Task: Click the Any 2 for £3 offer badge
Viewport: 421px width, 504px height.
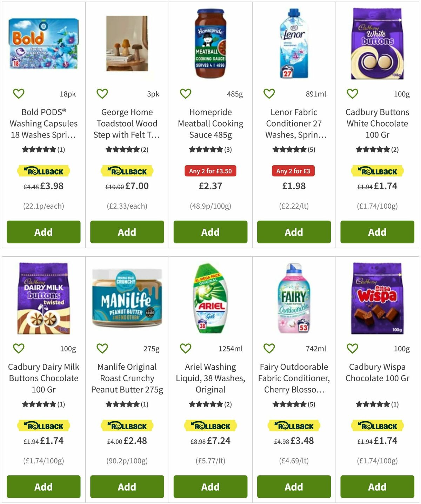Action: (294, 171)
